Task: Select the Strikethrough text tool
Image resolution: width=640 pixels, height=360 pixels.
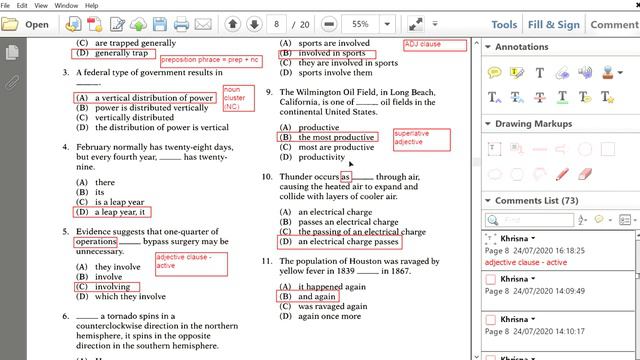Action: coord(540,97)
